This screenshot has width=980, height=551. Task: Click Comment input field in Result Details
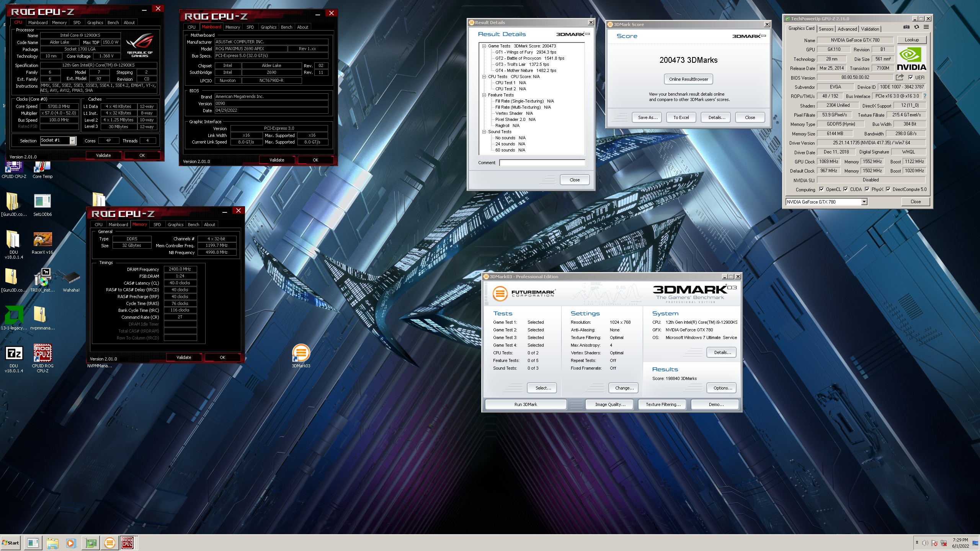tap(542, 163)
